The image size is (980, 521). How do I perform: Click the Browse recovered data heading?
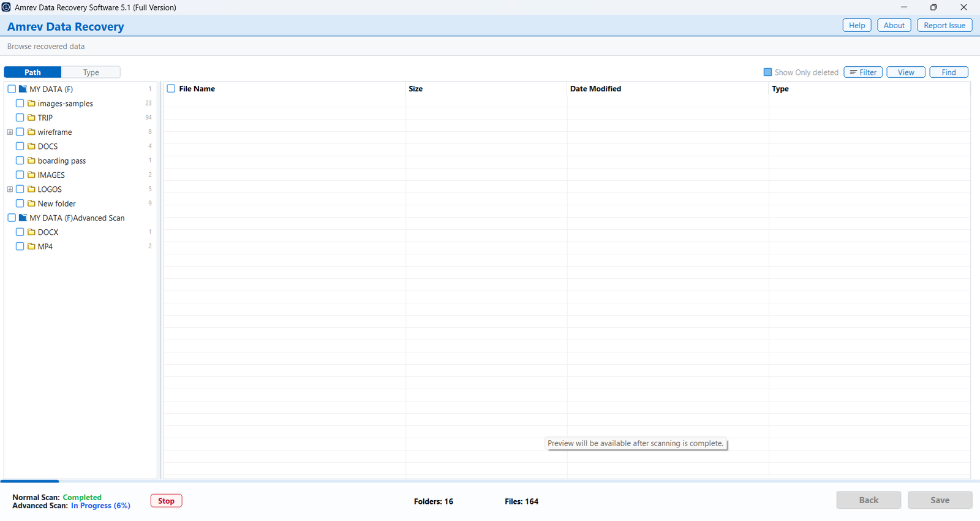46,47
